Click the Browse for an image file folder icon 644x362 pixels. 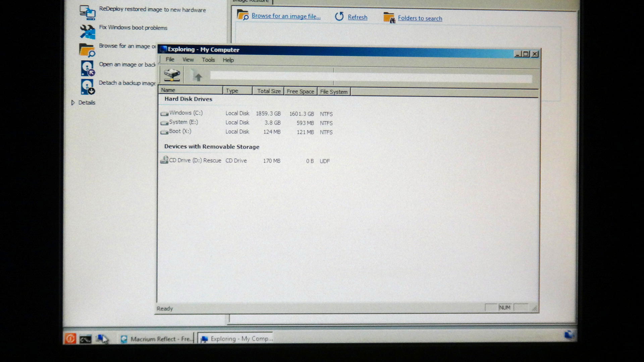pyautogui.click(x=243, y=15)
